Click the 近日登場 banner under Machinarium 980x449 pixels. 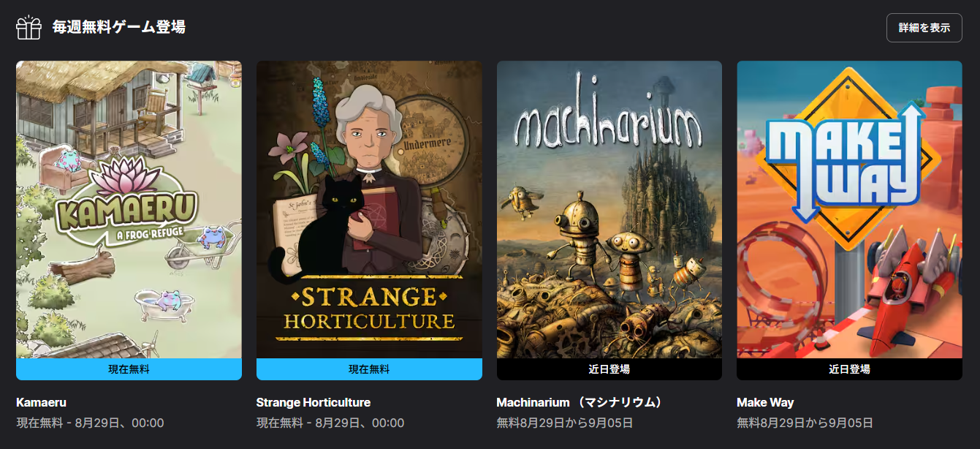point(609,369)
